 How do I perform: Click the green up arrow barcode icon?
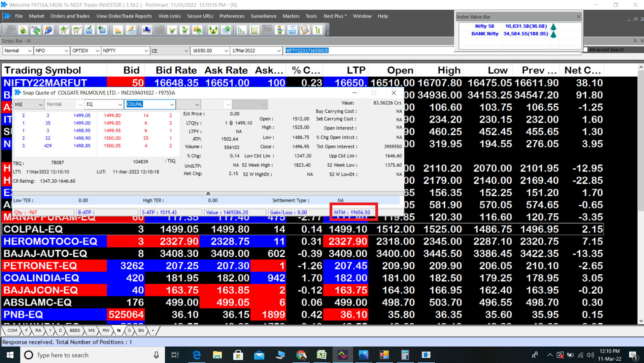(x=226, y=30)
